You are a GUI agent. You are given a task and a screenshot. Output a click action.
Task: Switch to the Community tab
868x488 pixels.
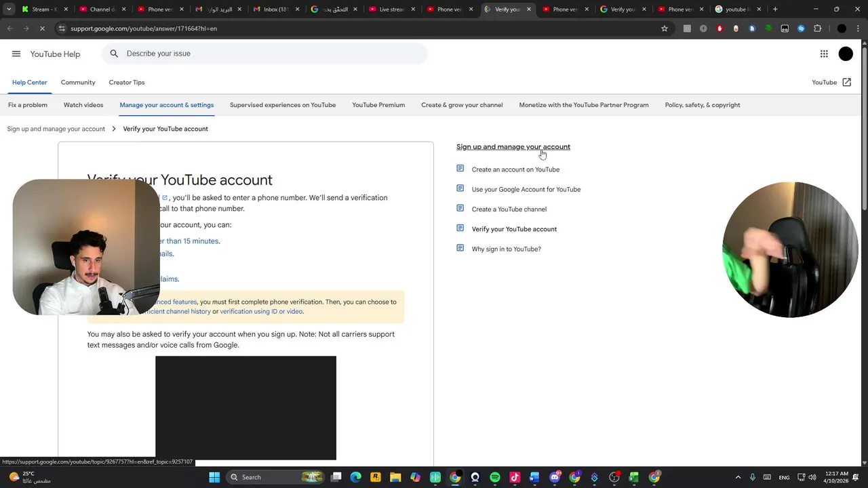(78, 82)
